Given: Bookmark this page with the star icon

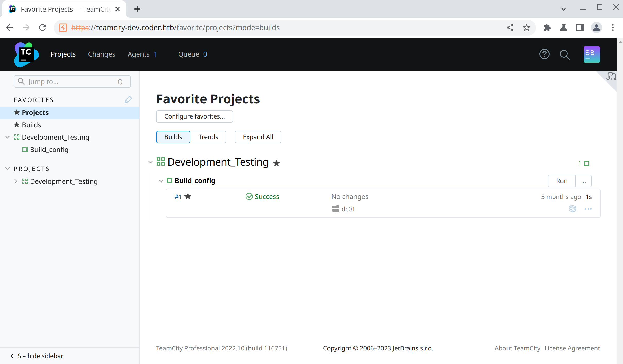Looking at the screenshot, I should tap(527, 28).
